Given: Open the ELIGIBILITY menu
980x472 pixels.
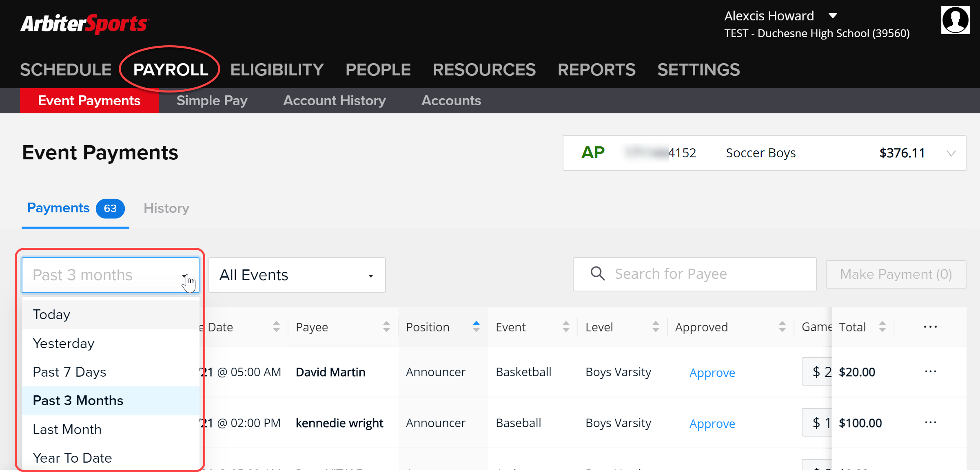Looking at the screenshot, I should [277, 70].
